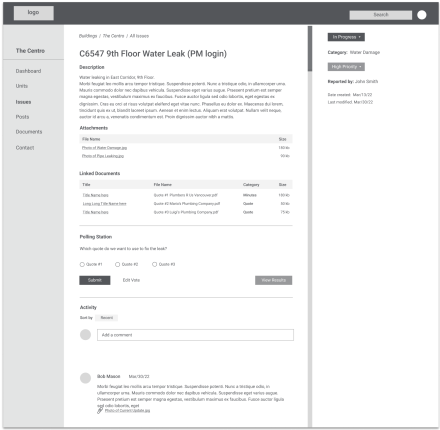
Task: Submit the poll vote
Action: coord(95,280)
